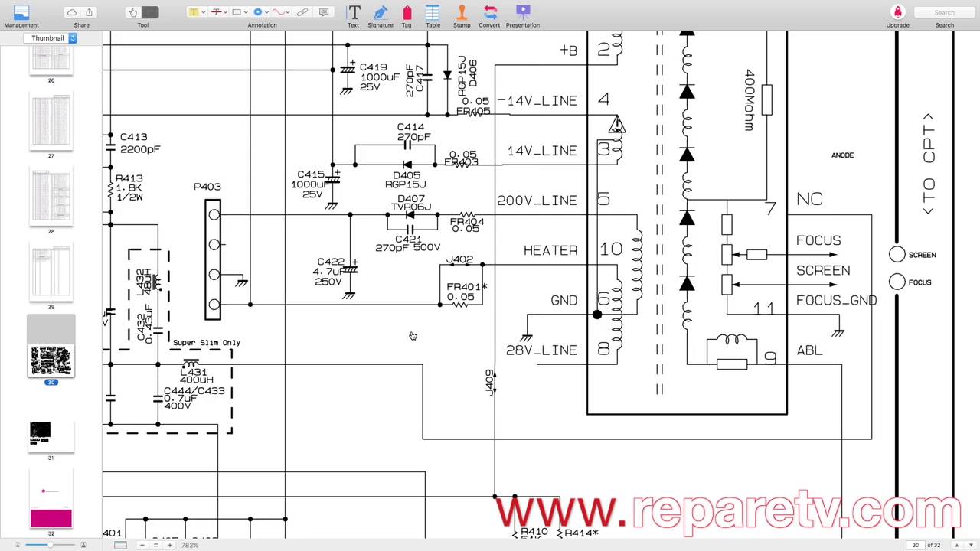The image size is (980, 551).
Task: Click the Upgrade rocket icon
Action: point(897,12)
